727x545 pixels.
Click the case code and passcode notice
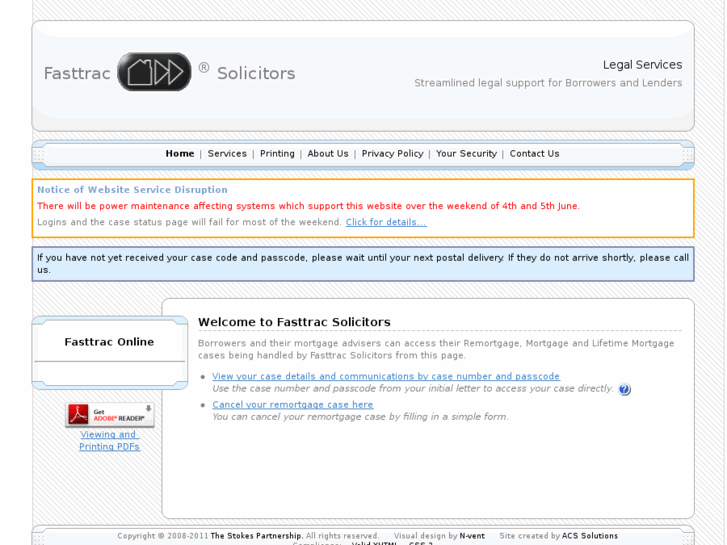click(363, 264)
